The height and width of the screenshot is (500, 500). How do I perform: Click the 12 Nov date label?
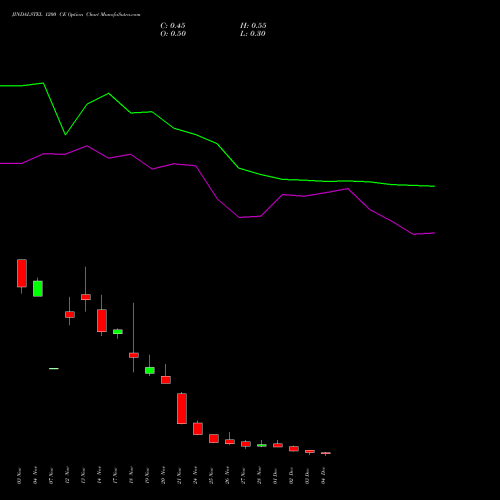(x=67, y=475)
